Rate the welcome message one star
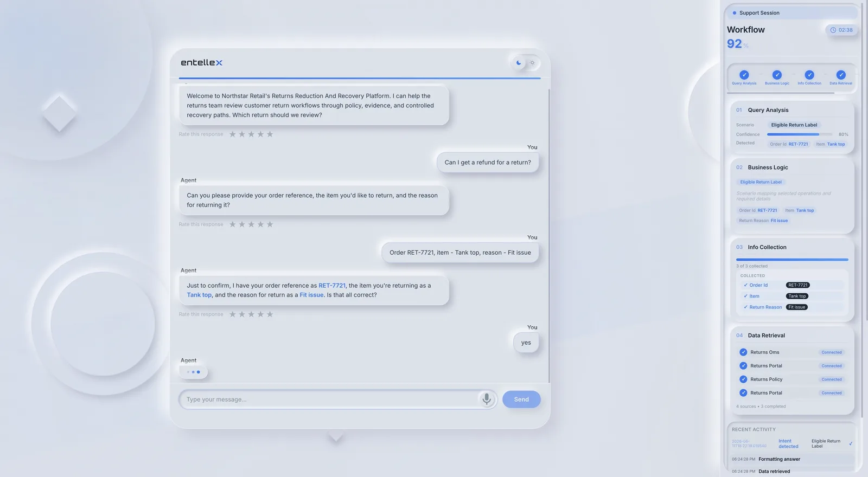Viewport: 868px width, 477px height. 233,134
